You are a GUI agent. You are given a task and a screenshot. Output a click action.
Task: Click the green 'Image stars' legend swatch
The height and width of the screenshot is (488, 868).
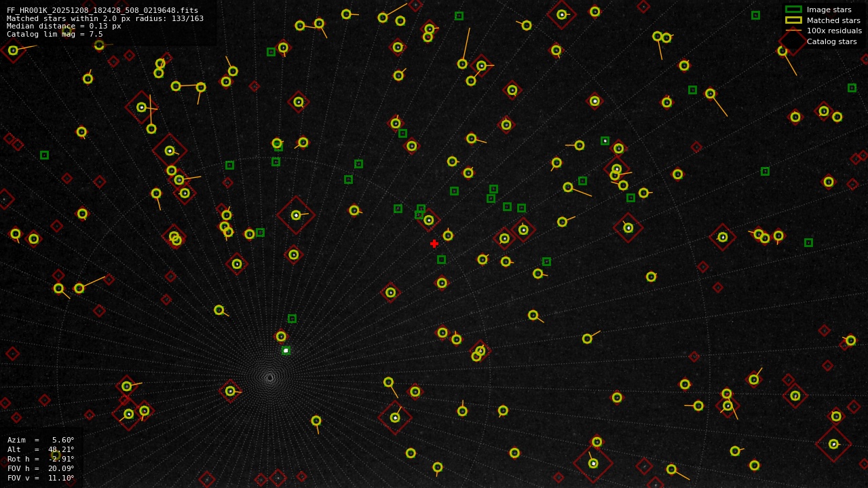click(793, 10)
